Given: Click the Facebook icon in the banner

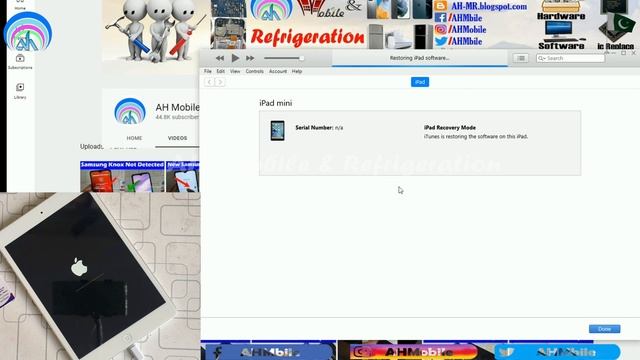Looking at the screenshot, I should (440, 18).
